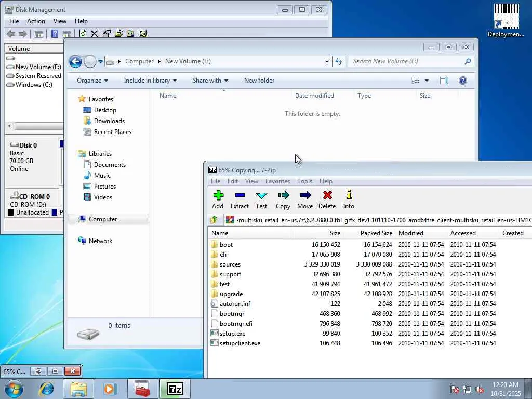This screenshot has height=399, width=532.
Task: Select autorun.inf in 7-Zip list
Action: pyautogui.click(x=235, y=304)
